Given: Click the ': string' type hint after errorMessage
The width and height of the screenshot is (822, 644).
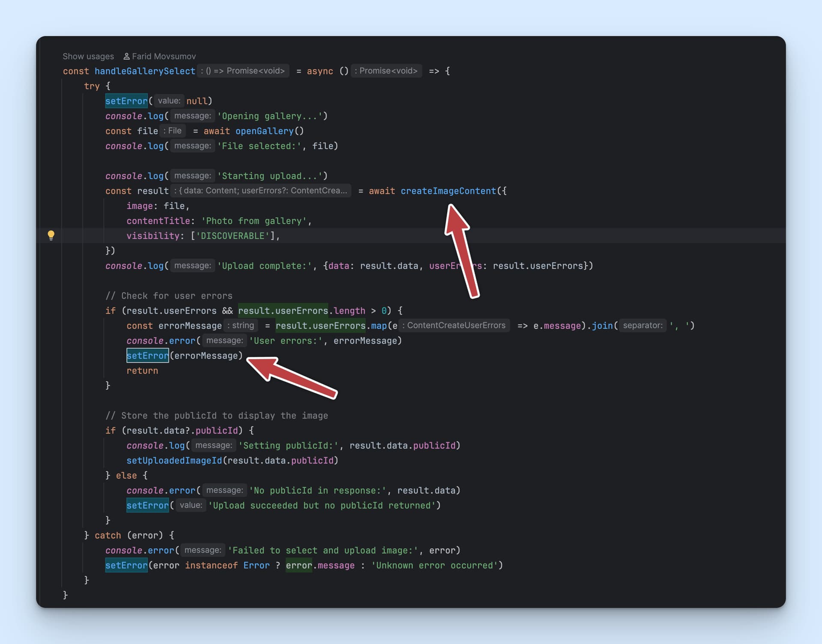Looking at the screenshot, I should (x=241, y=326).
